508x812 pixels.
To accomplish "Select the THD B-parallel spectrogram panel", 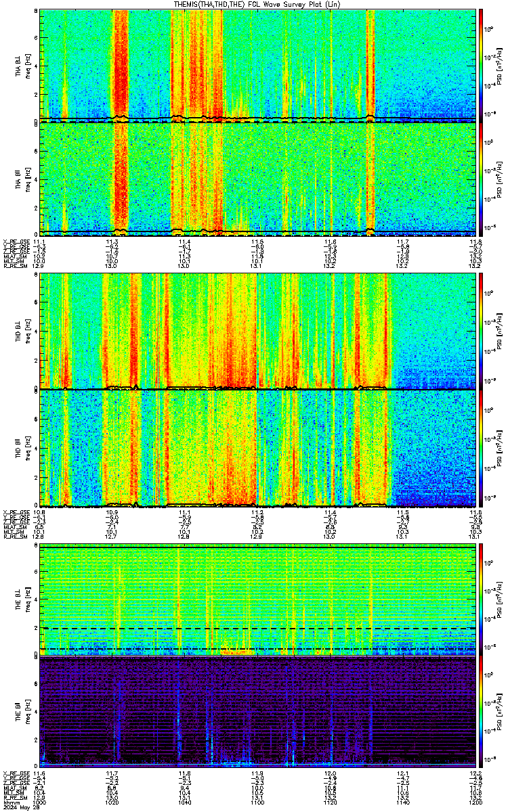I will tap(257, 448).
